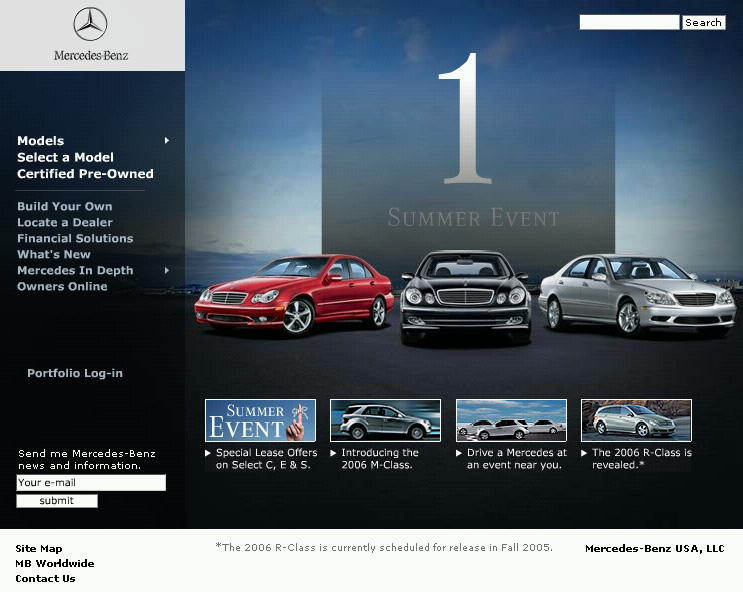The image size is (743, 592).
Task: Select the red C-Class sedan
Action: pyautogui.click(x=294, y=294)
